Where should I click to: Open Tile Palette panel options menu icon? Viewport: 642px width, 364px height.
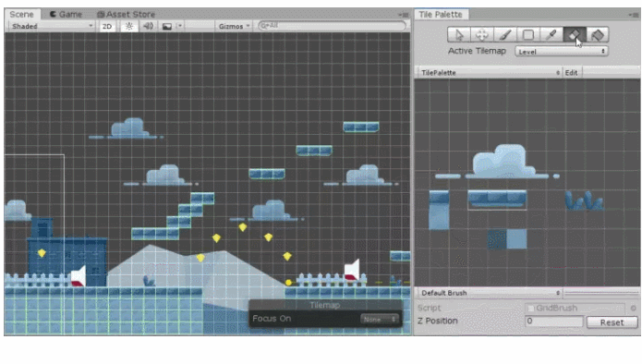[x=634, y=15]
